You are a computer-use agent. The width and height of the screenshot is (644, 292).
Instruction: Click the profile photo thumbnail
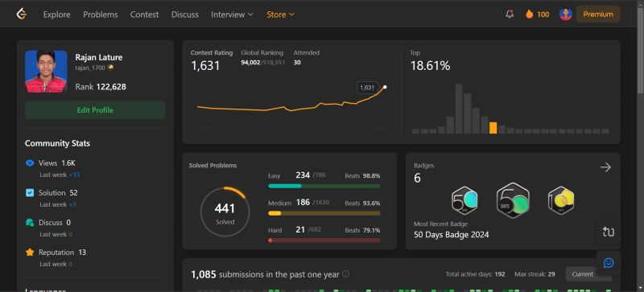[x=46, y=72]
